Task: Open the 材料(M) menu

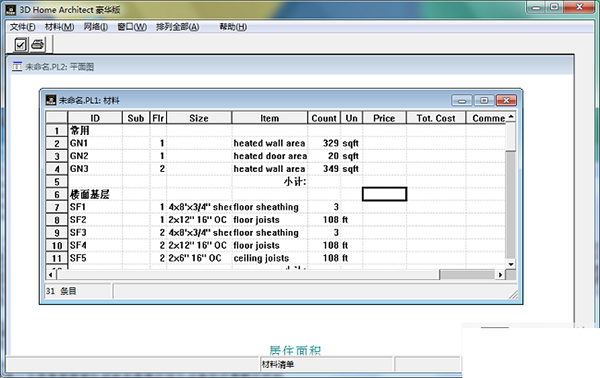Action: 59,27
